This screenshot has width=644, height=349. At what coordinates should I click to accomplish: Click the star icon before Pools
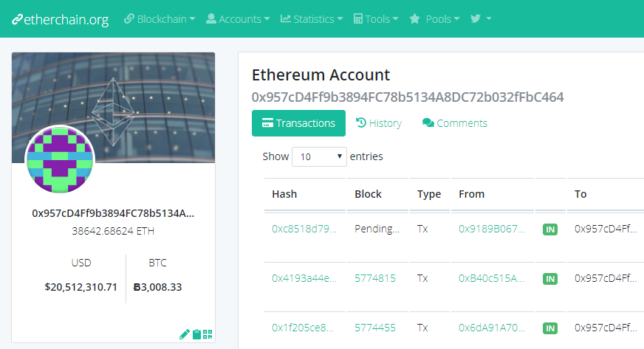pos(414,18)
